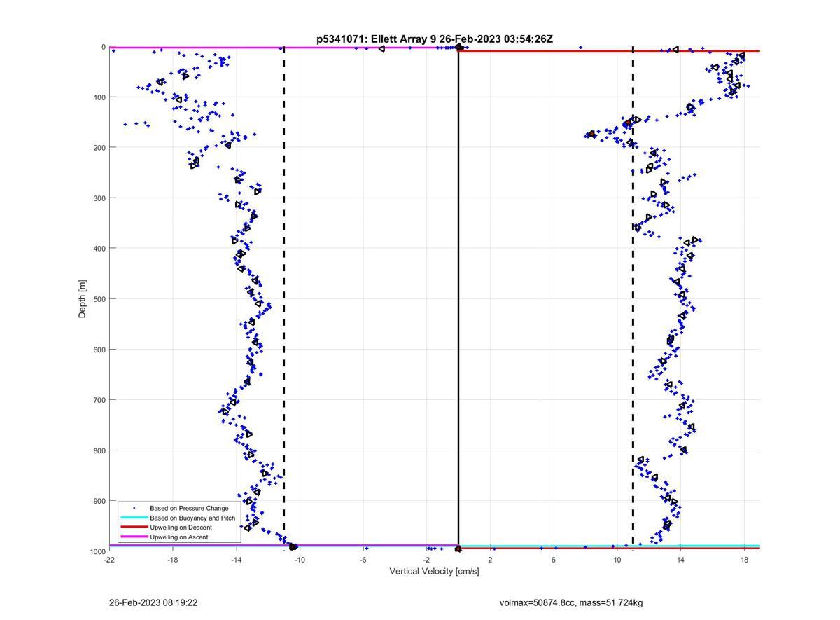This screenshot has width=840, height=620.
Task: Click the x-axis tick label '-14'
Action: [x=237, y=560]
